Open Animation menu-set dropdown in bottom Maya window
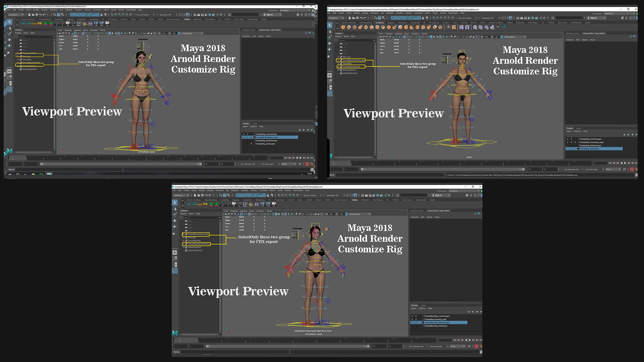Screen dimensions: 644x362 (181, 195)
